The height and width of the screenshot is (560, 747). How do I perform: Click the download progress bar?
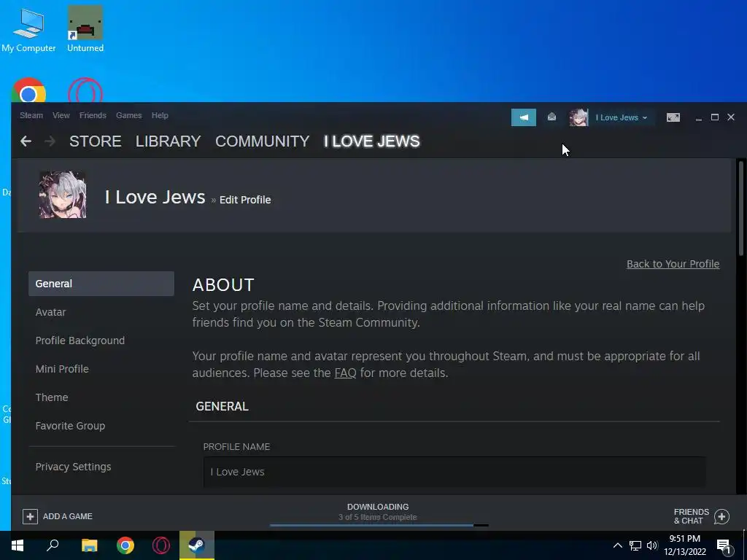379,525
